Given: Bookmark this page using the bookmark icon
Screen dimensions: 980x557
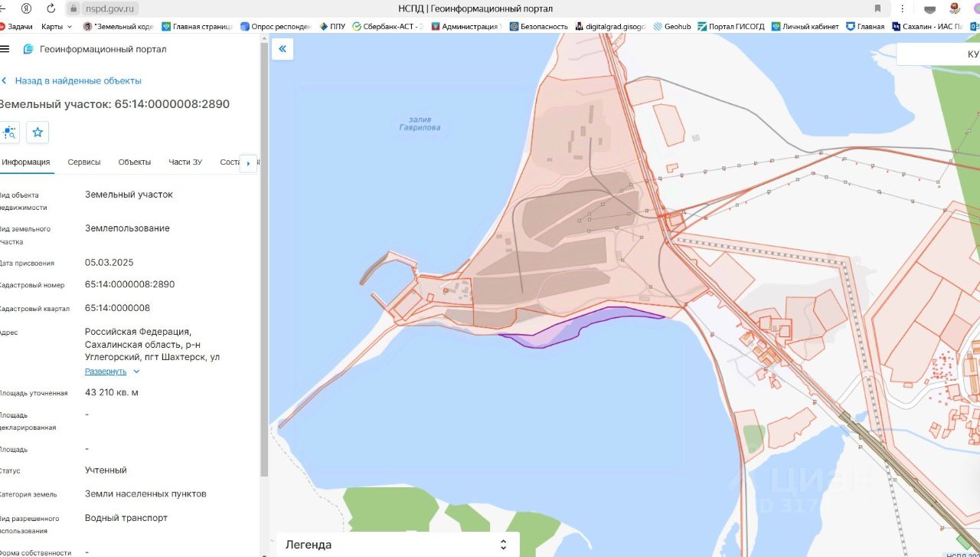Looking at the screenshot, I should [x=877, y=8].
